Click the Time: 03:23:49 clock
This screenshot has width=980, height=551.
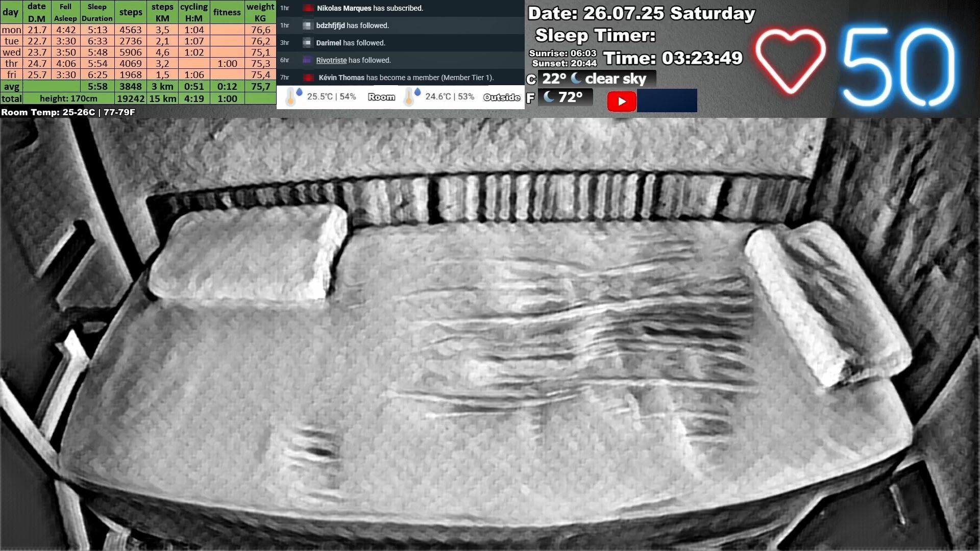(x=673, y=58)
